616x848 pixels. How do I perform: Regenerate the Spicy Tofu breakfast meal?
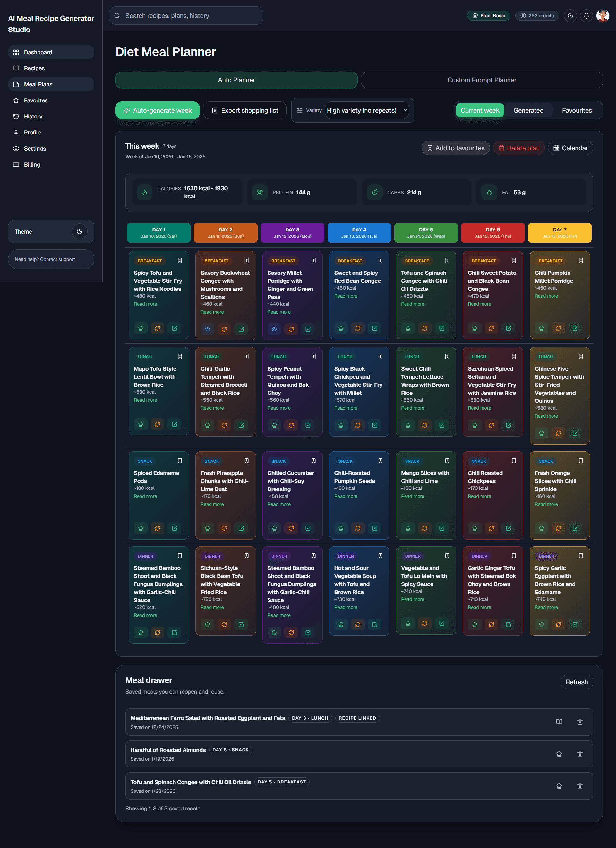tap(157, 328)
